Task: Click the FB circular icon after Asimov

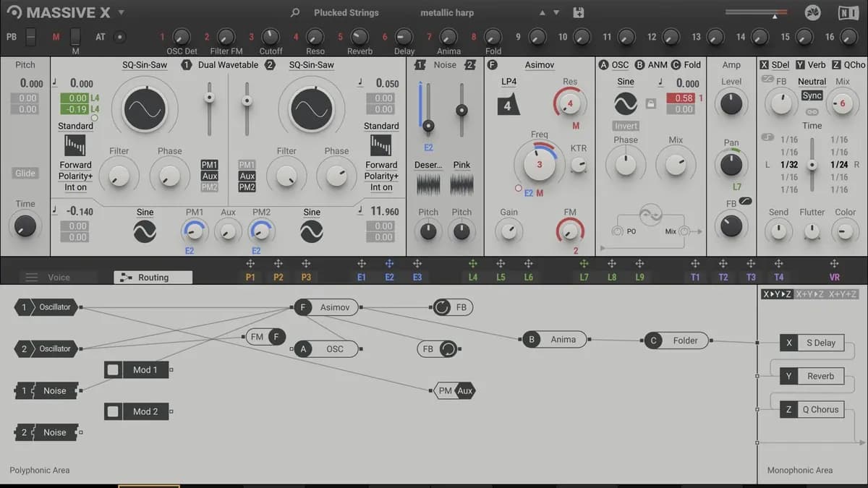Action: [x=442, y=307]
